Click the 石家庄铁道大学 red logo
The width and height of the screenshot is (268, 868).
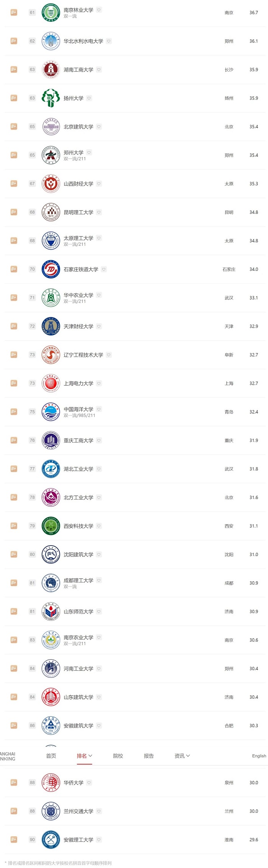click(51, 269)
